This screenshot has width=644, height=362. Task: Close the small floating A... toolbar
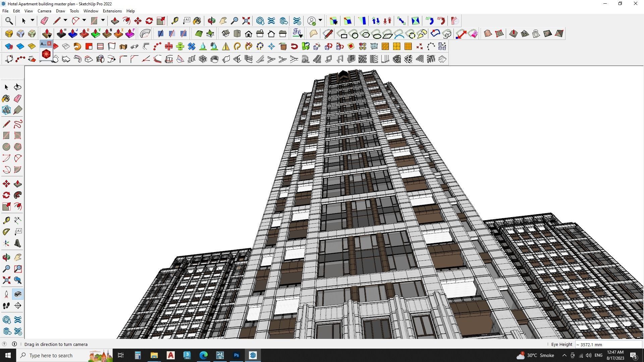pos(49,44)
